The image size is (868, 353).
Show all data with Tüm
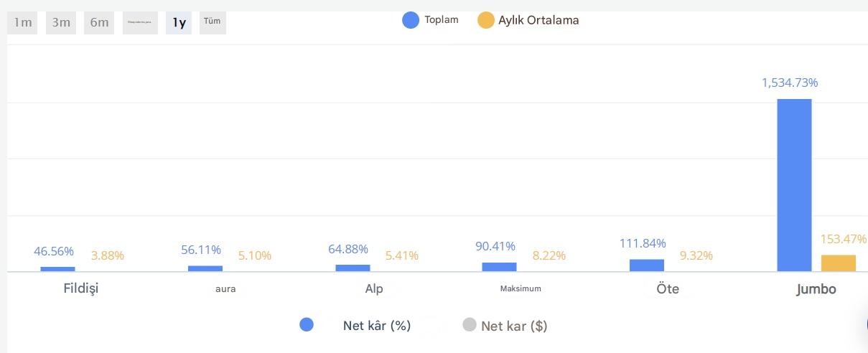[212, 22]
